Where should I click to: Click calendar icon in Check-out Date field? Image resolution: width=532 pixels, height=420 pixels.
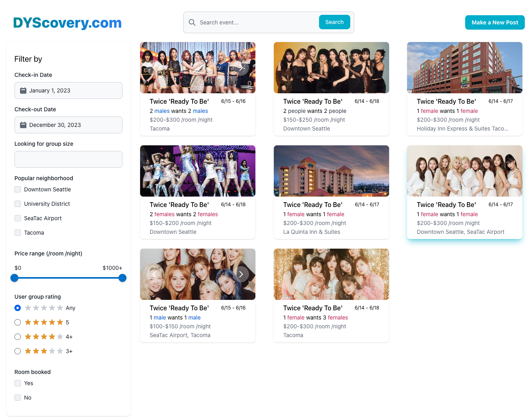23,125
